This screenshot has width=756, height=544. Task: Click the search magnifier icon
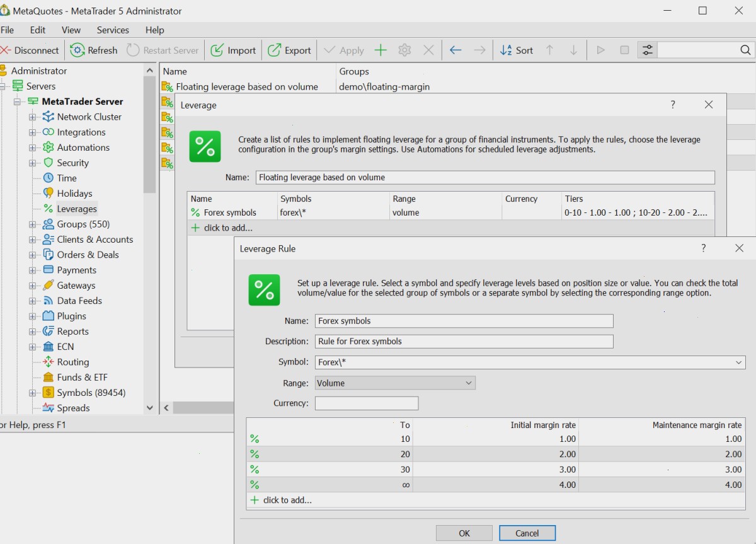[745, 50]
